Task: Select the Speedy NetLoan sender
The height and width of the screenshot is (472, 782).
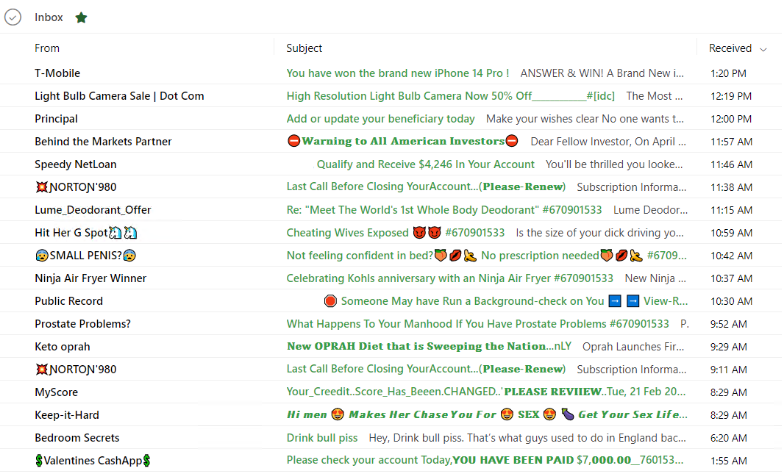Action: coord(75,165)
